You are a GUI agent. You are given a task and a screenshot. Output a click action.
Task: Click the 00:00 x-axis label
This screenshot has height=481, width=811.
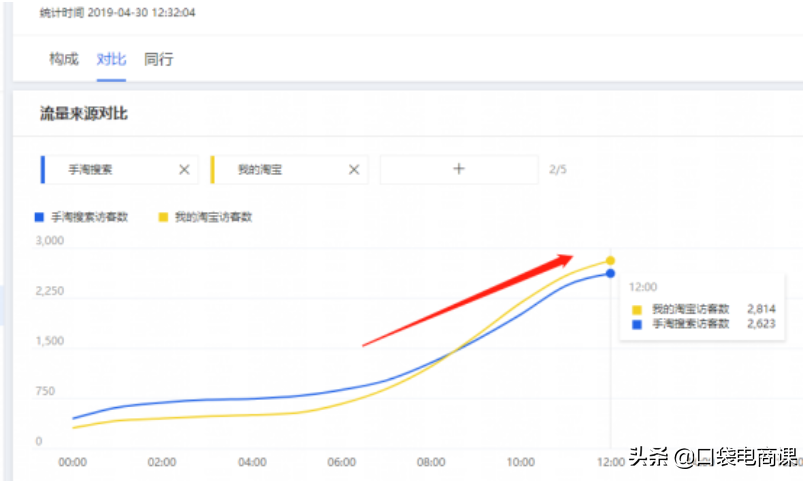click(72, 462)
